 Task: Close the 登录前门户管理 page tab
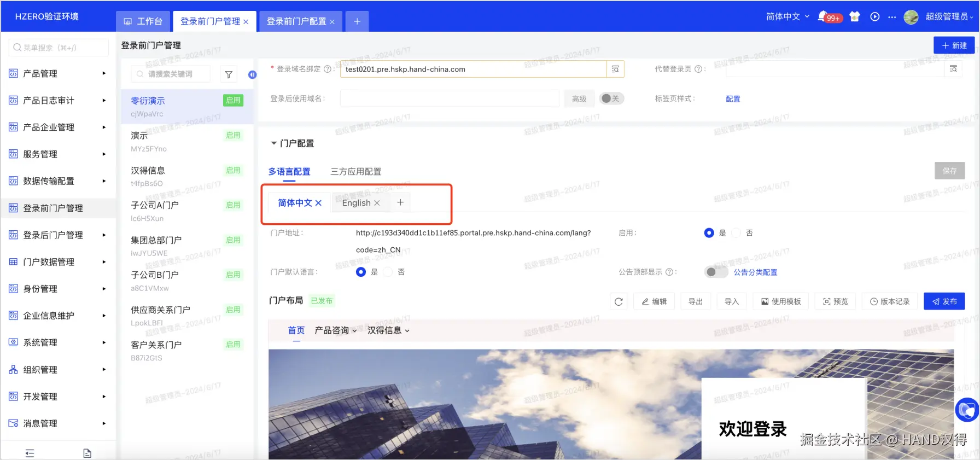click(246, 22)
